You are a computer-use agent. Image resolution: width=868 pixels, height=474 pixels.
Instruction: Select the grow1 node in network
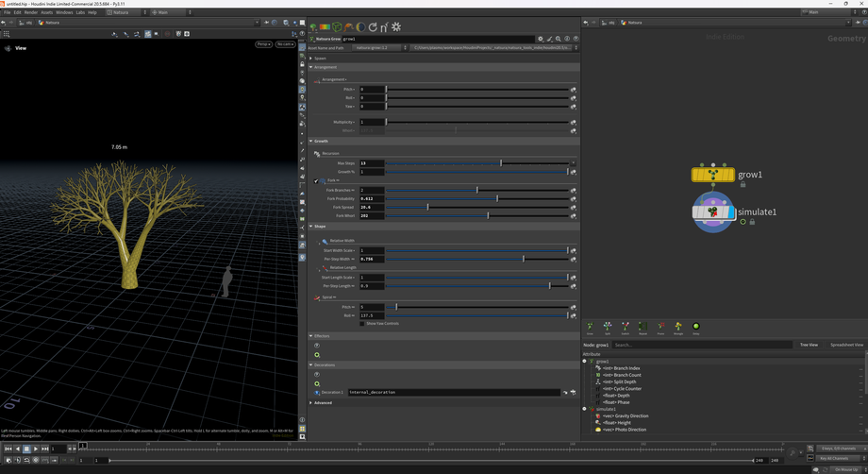712,175
